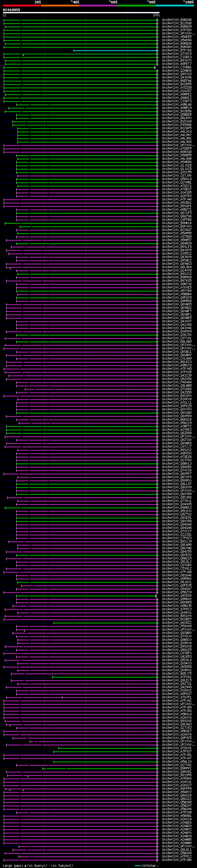
Task: Click the hit label UniRef100_Q39522
Action: click(177, 253)
